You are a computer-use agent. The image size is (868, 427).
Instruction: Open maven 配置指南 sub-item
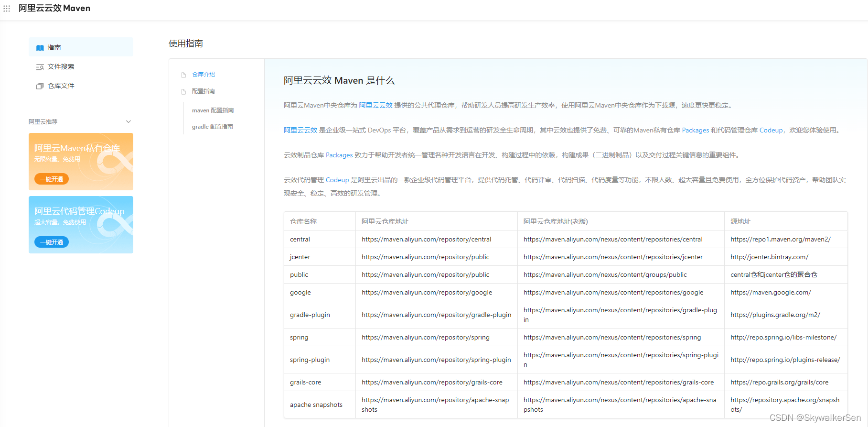[x=213, y=110]
